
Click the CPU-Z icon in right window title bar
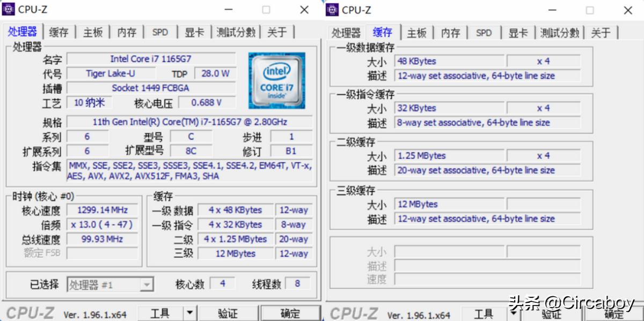333,10
